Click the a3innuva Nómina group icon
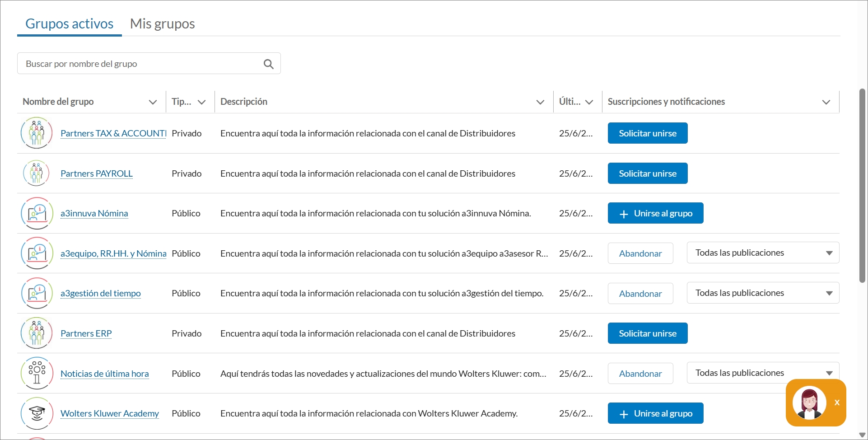 coord(37,213)
